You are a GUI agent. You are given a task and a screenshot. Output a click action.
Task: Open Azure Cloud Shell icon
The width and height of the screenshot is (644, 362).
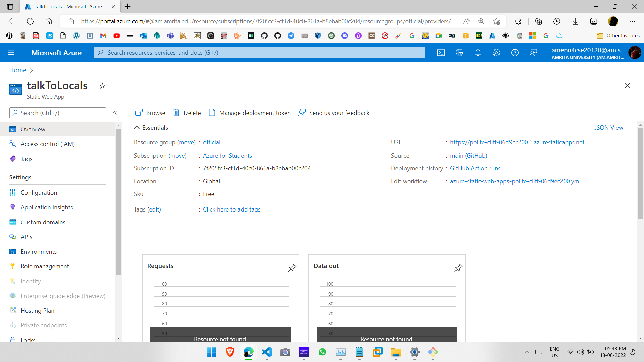pos(441,53)
